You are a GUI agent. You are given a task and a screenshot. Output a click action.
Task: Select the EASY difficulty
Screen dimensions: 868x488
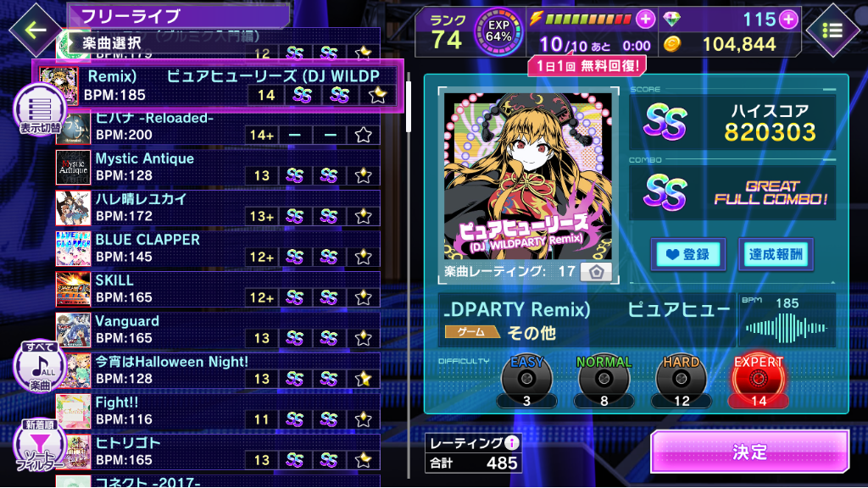tap(526, 382)
